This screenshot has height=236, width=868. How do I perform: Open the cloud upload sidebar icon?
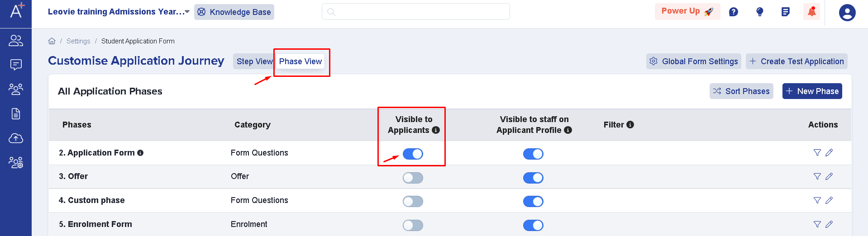(16, 138)
